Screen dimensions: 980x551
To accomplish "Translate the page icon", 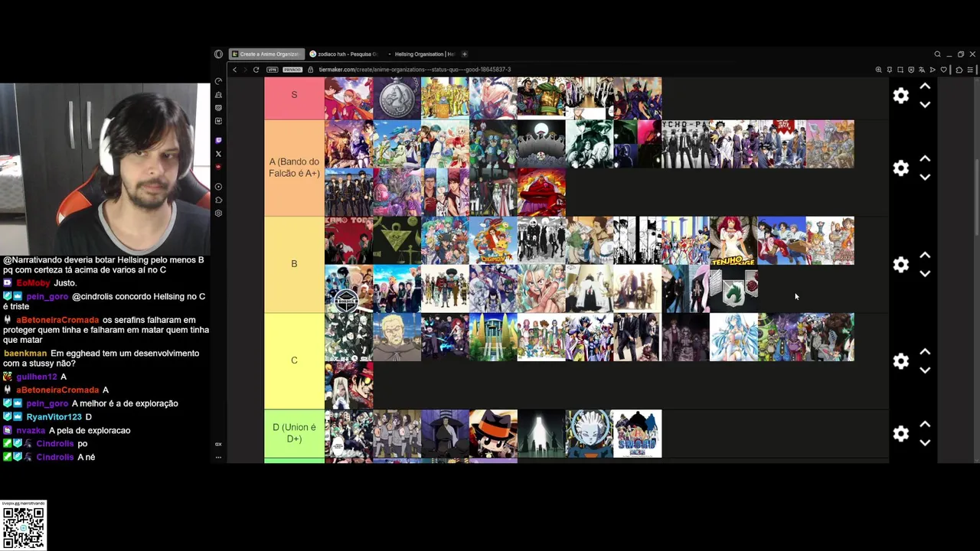I will pos(922,70).
